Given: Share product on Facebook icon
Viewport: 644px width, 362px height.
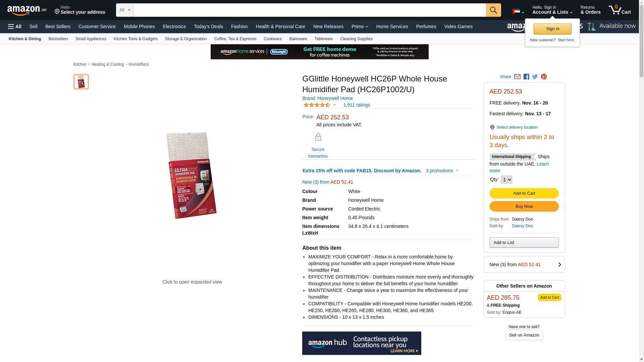Looking at the screenshot, I should click(526, 77).
